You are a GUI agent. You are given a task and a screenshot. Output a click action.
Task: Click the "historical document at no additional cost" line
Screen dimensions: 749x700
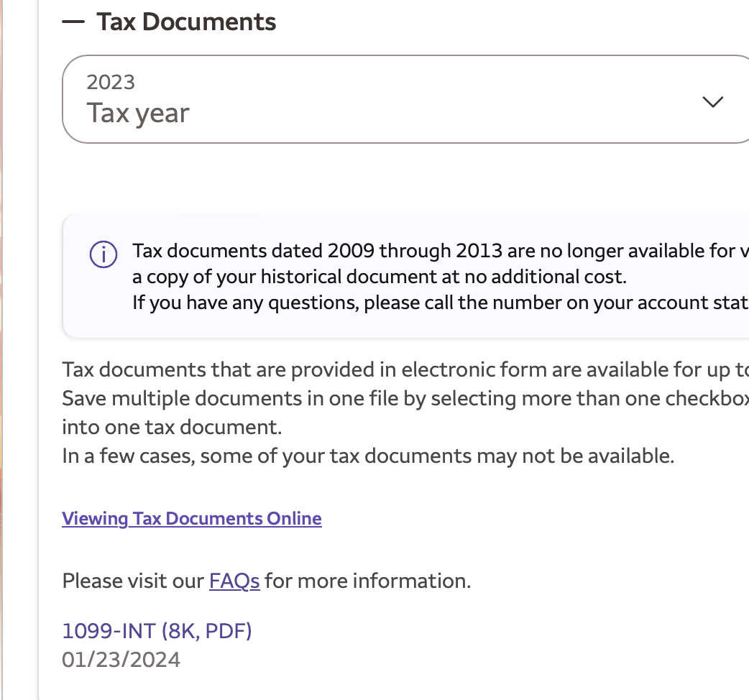380,277
